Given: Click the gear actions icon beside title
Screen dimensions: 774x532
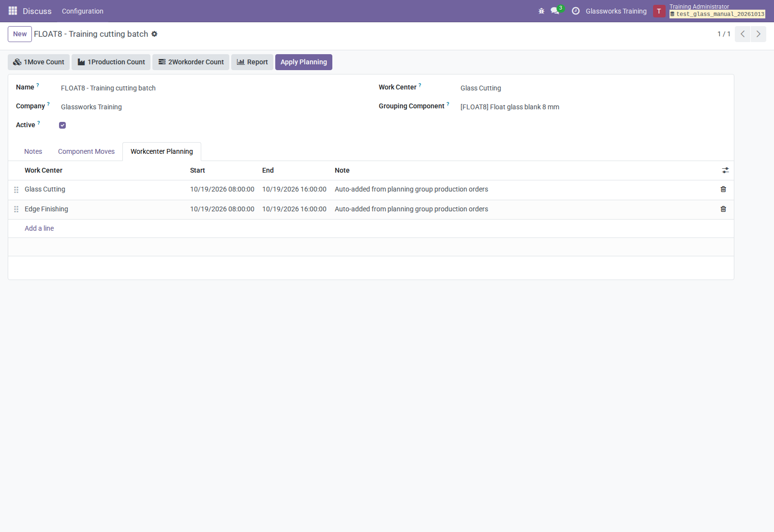Looking at the screenshot, I should click(x=154, y=34).
